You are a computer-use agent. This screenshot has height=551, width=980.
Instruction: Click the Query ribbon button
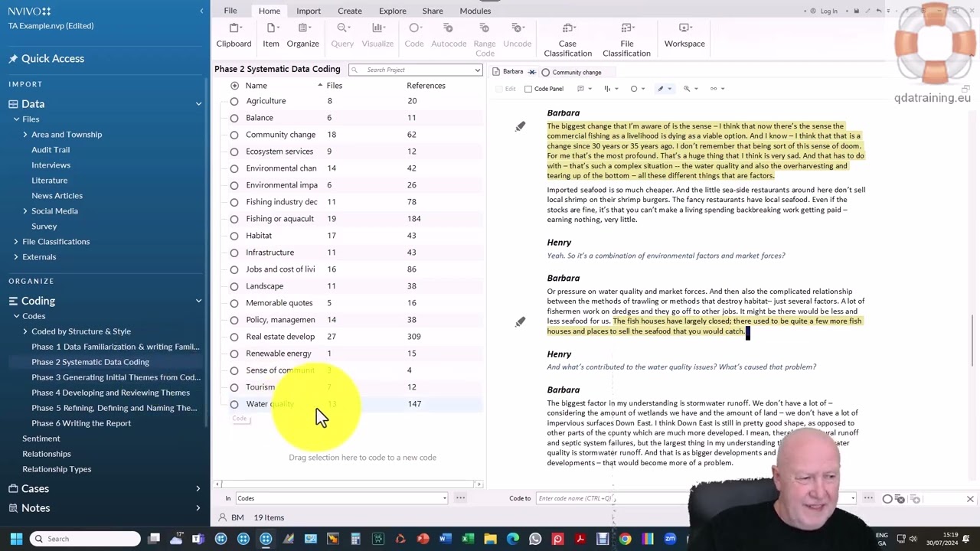click(342, 36)
